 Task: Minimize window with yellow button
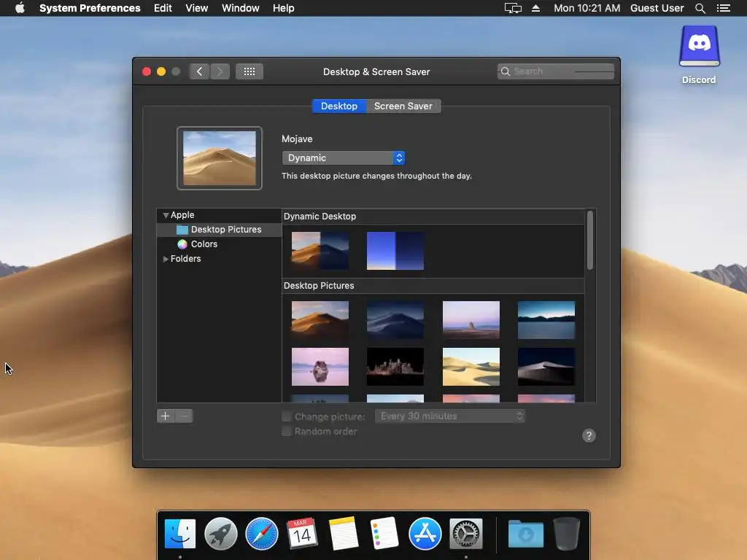[161, 71]
